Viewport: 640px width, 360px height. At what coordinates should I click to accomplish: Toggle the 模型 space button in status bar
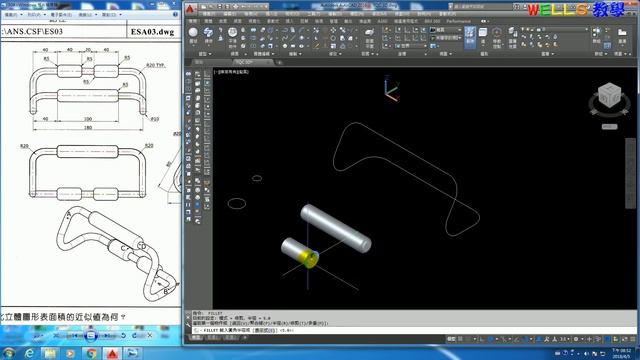(x=451, y=339)
